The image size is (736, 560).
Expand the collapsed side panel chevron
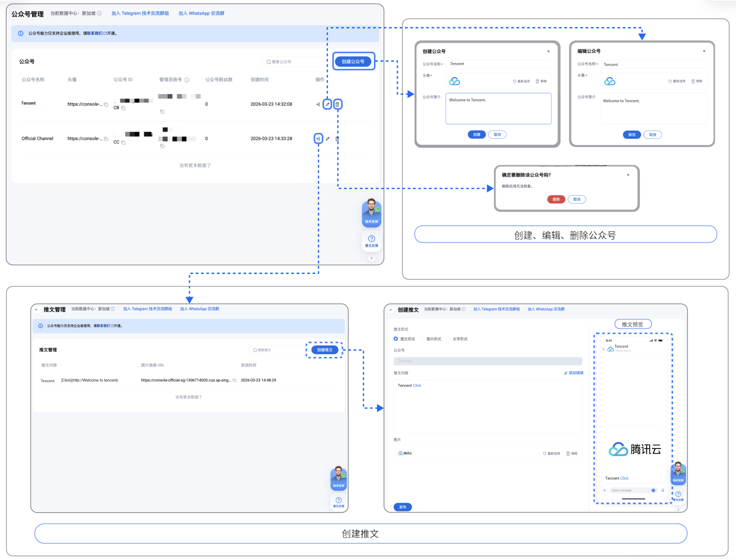point(371,258)
